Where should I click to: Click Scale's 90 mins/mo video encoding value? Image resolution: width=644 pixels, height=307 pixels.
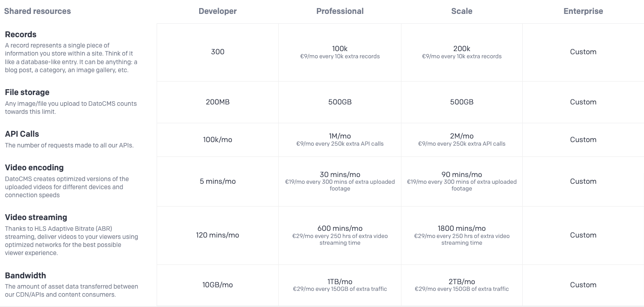[461, 174]
